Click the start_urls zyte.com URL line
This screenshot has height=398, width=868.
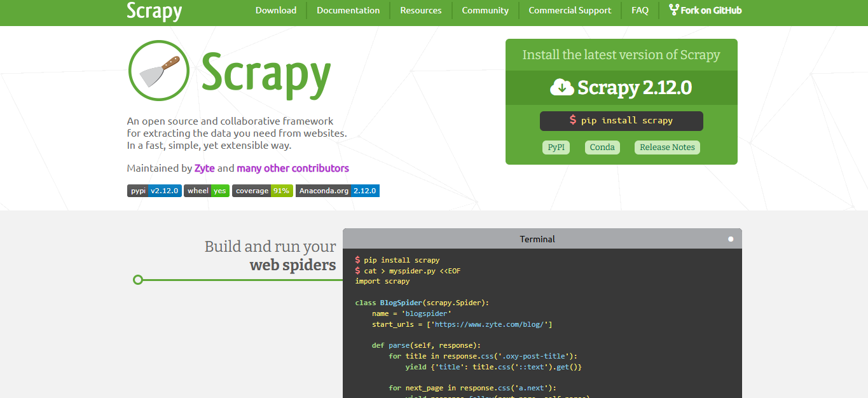pos(462,324)
